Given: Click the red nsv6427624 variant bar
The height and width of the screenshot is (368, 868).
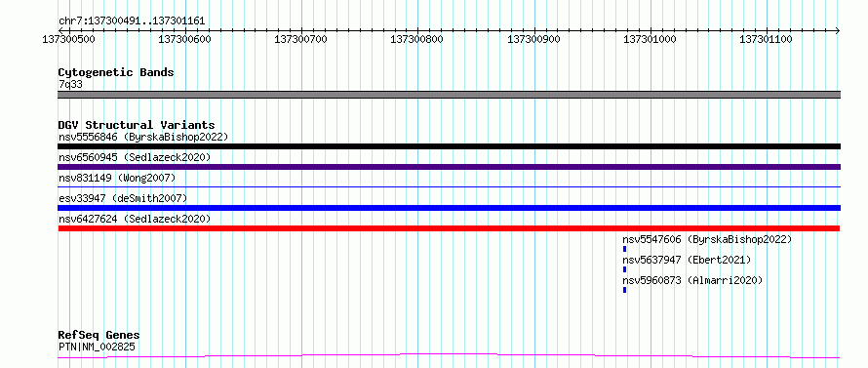Looking at the screenshot, I should coord(449,228).
